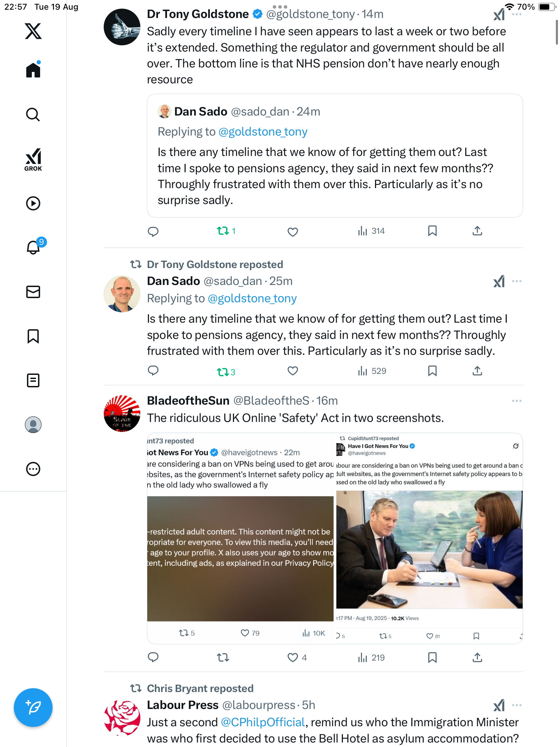Open notifications bell with 9 badge
The image size is (560, 747).
(34, 247)
